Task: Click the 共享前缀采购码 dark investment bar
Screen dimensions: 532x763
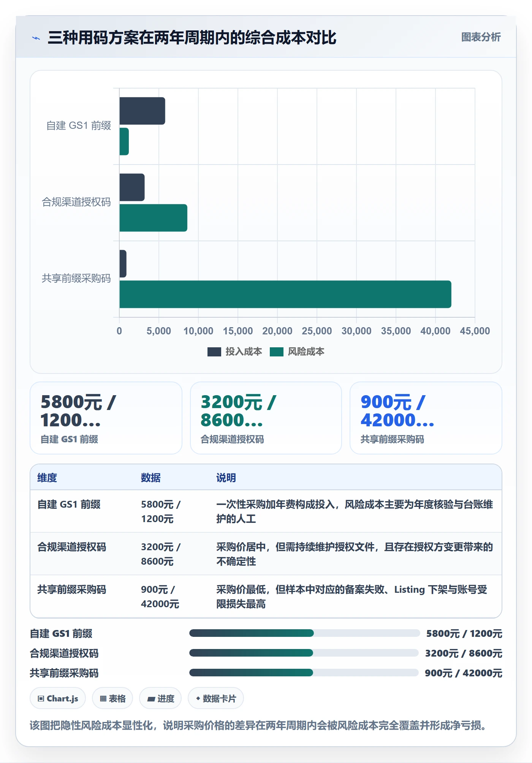Action: tap(123, 264)
